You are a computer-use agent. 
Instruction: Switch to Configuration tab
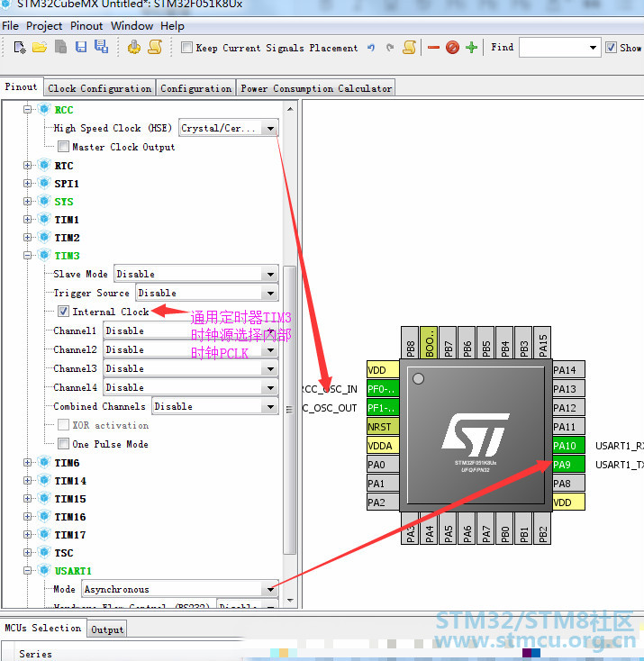point(195,88)
